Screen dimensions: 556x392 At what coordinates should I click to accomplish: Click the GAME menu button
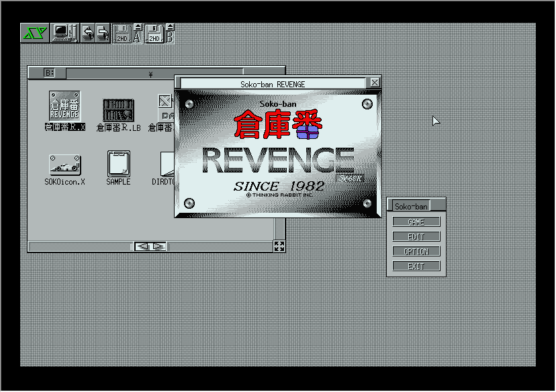[416, 222]
